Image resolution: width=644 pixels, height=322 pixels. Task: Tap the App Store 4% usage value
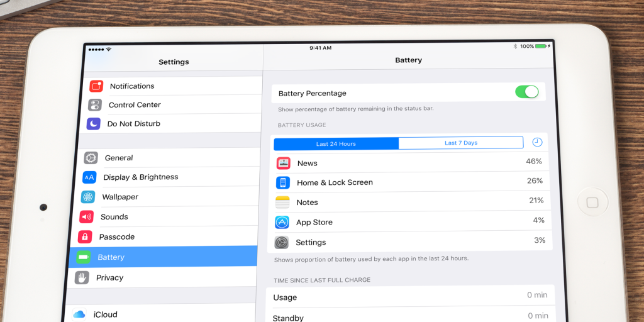pos(538,220)
